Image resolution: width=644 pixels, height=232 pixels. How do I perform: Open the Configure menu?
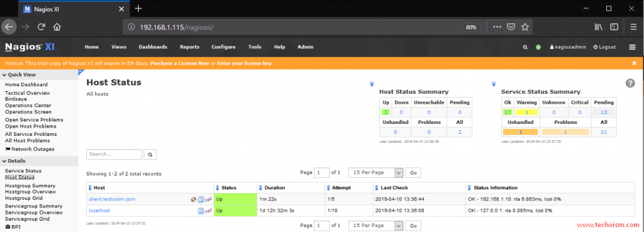pos(223,47)
